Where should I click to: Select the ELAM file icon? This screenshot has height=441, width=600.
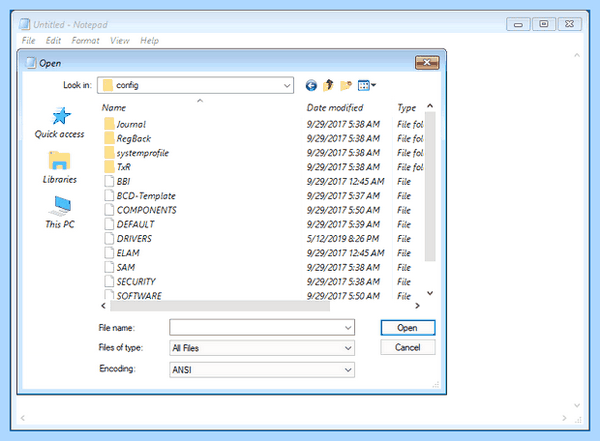[x=109, y=253]
